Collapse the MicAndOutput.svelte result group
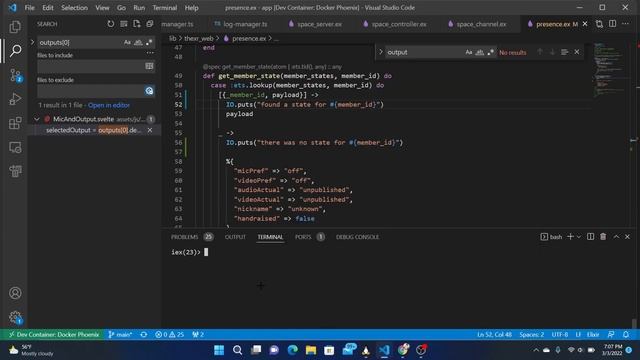640x360 pixels. click(x=37, y=119)
